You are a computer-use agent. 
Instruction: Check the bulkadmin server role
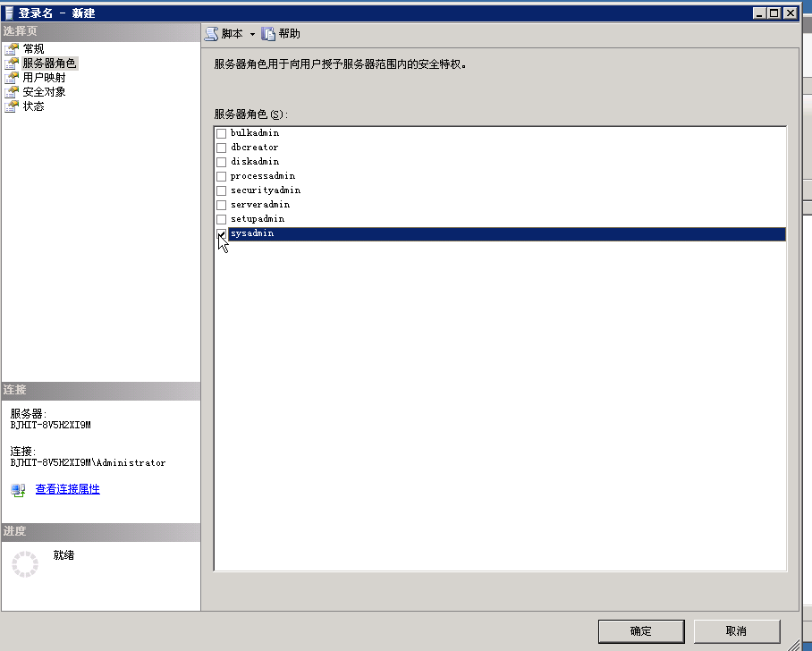pos(221,133)
